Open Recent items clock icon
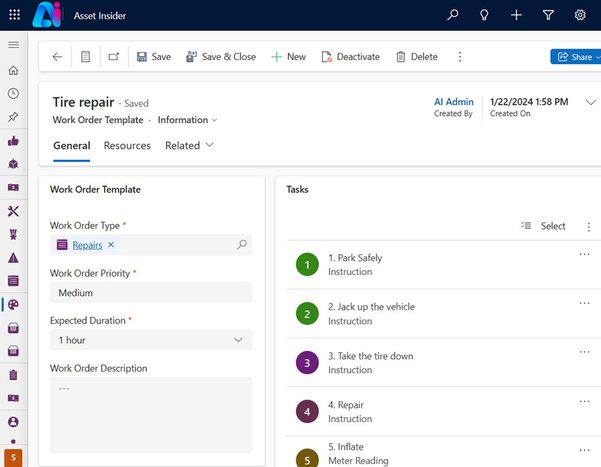The height and width of the screenshot is (467, 601). pyautogui.click(x=13, y=94)
